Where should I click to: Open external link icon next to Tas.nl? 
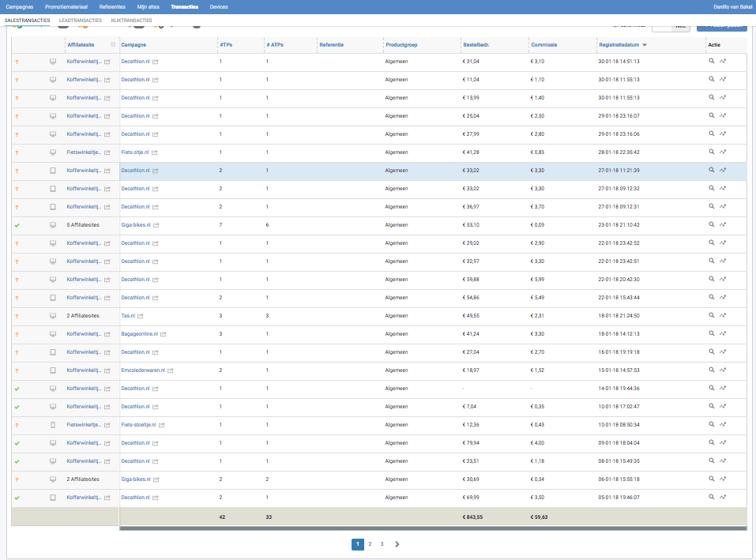pyautogui.click(x=141, y=316)
